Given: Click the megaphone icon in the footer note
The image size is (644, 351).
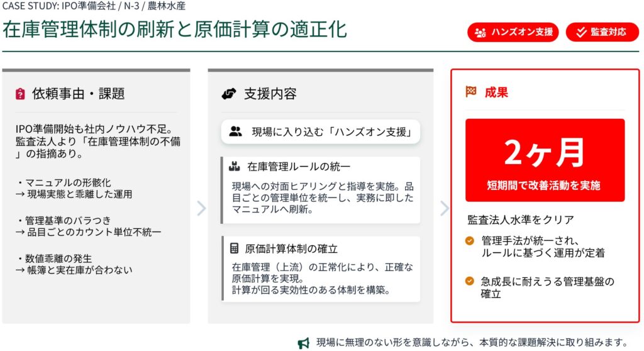Looking at the screenshot, I should pos(304,343).
